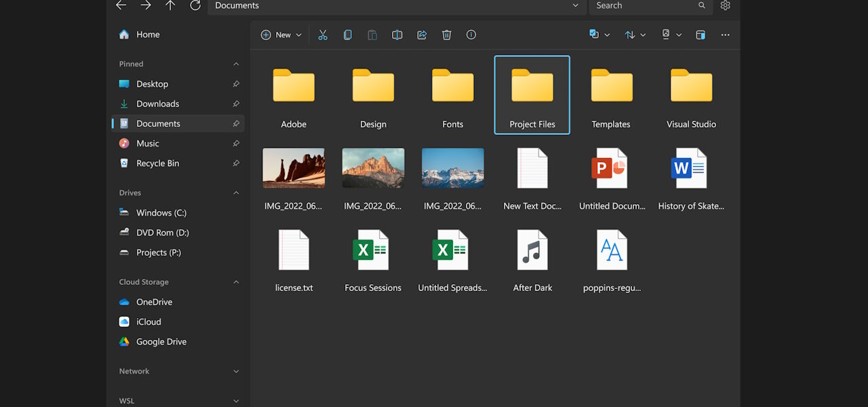Copy the selection with the Copy icon
The width and height of the screenshot is (868, 407).
click(x=347, y=35)
